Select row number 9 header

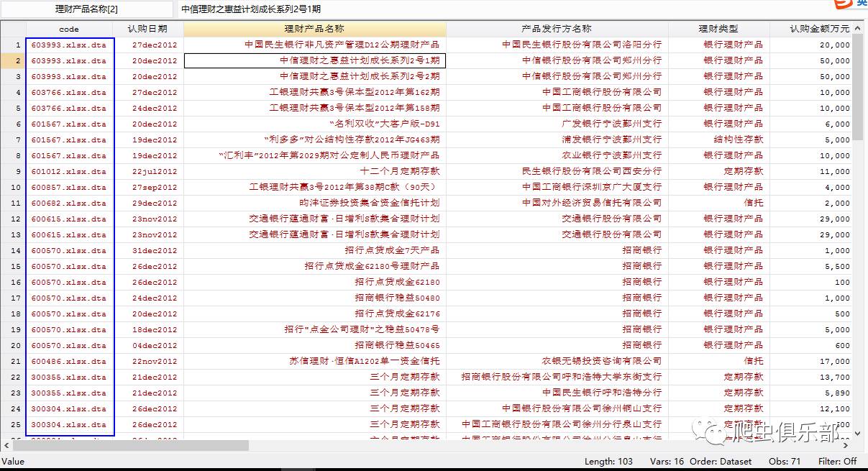pos(13,171)
